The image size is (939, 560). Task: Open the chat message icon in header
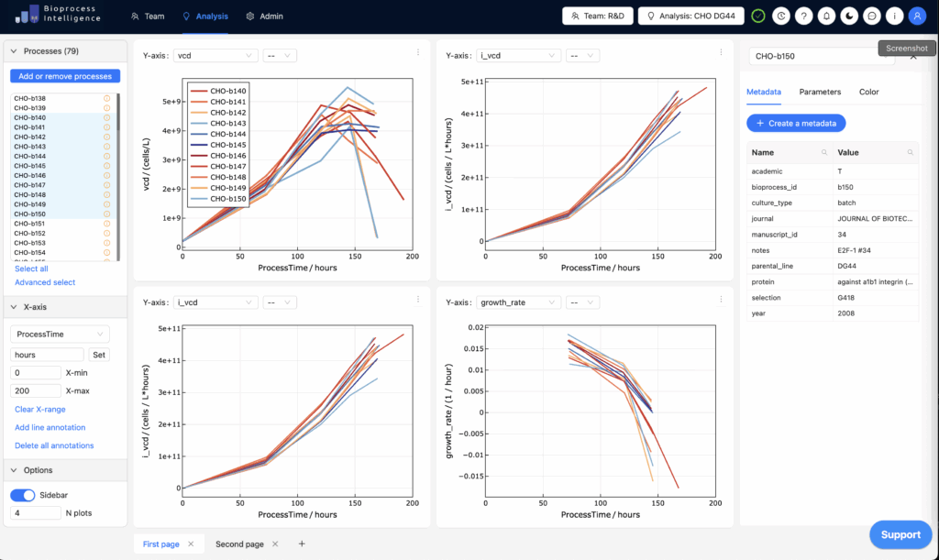click(x=873, y=16)
